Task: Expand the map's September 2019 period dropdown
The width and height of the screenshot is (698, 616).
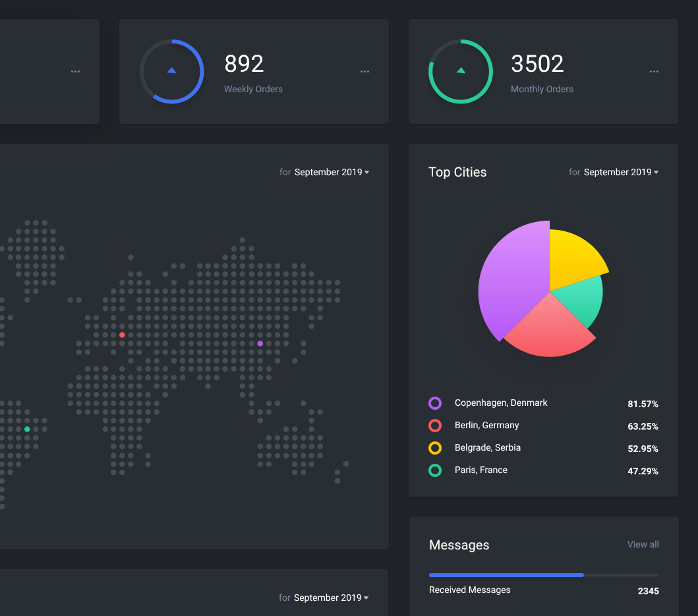Action: [331, 172]
